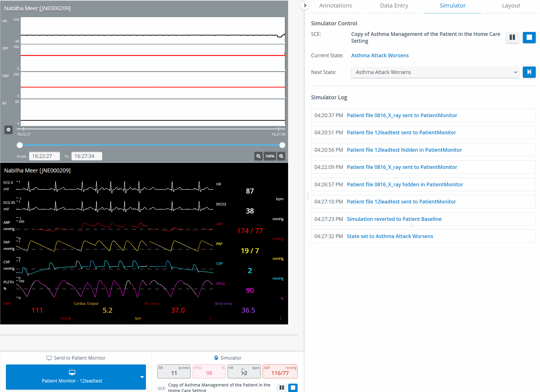Switch to the Data Entry tab
The width and height of the screenshot is (540, 392).
(x=394, y=6)
